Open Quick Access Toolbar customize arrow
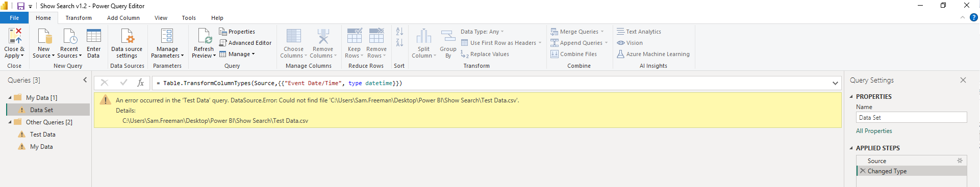The height and width of the screenshot is (187, 980). (x=31, y=6)
